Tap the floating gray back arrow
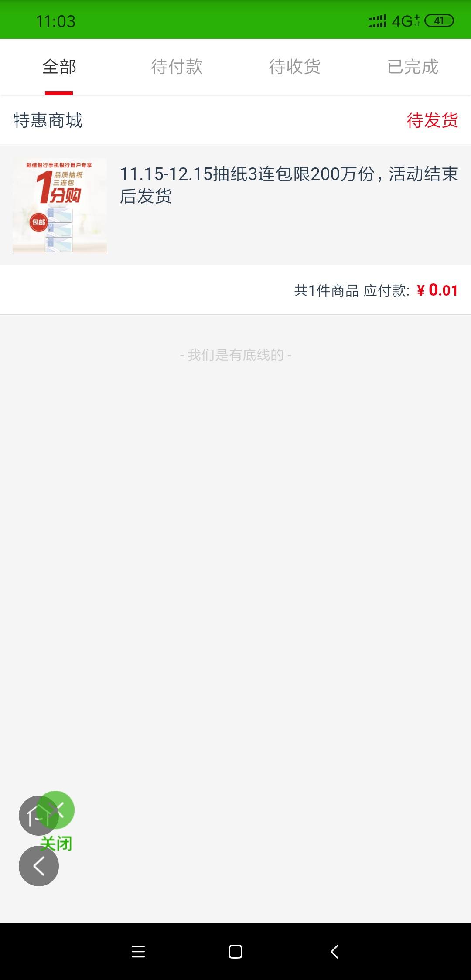Screen dimensions: 471x980 coord(39,866)
